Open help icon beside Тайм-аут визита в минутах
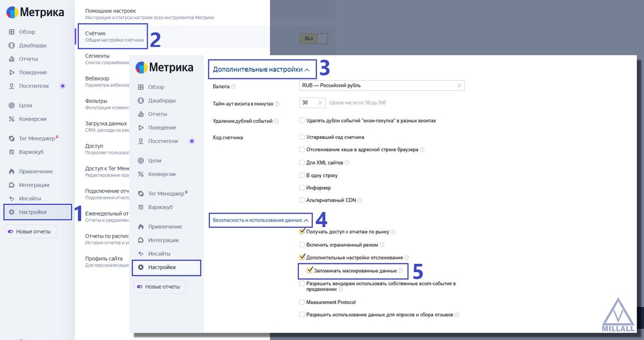Image resolution: width=644 pixels, height=340 pixels. click(x=278, y=103)
